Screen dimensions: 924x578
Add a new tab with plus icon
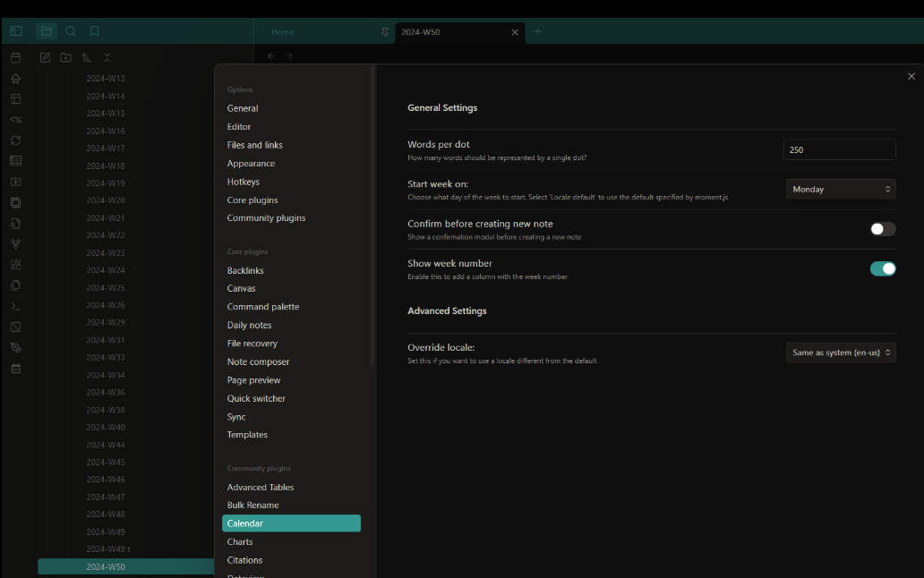(x=537, y=32)
